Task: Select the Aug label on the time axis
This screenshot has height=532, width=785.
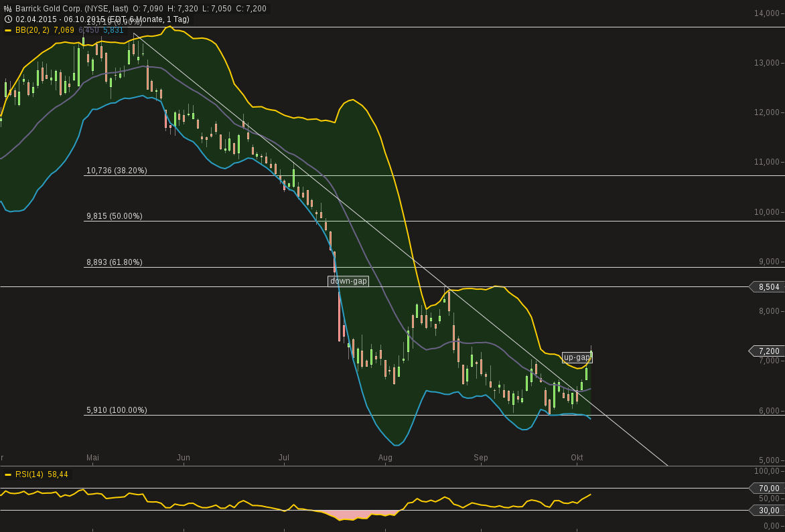Action: (385, 458)
